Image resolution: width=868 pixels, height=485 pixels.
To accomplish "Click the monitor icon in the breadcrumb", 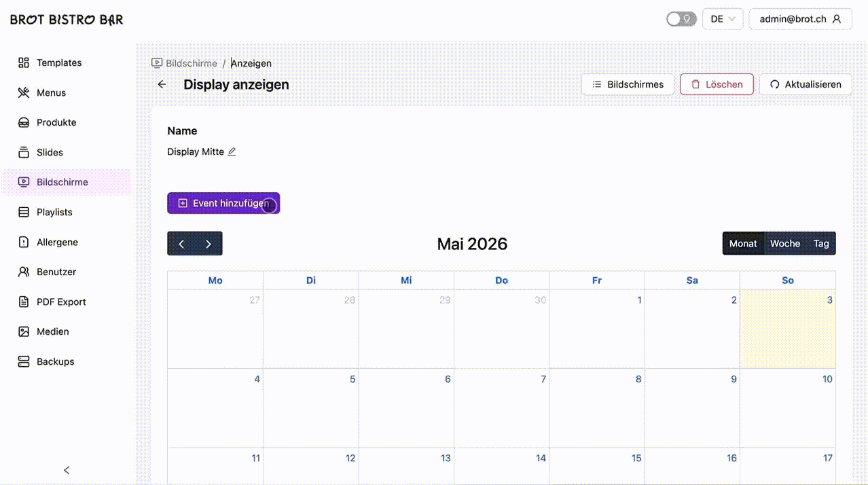I will [157, 63].
